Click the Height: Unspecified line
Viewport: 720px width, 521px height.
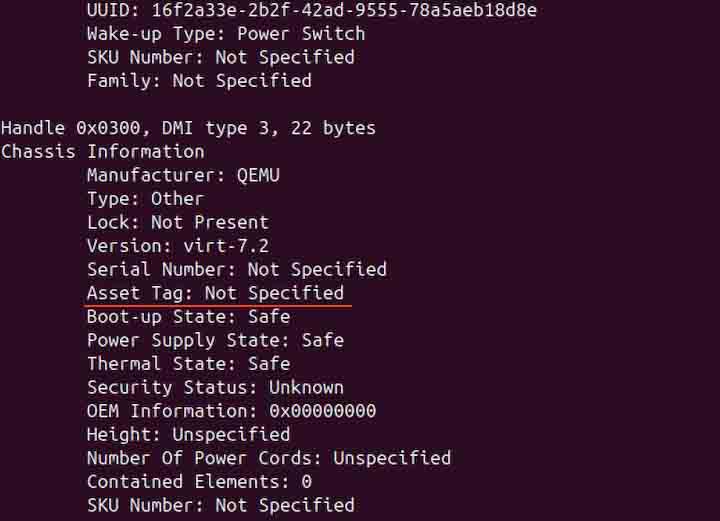pyautogui.click(x=188, y=434)
